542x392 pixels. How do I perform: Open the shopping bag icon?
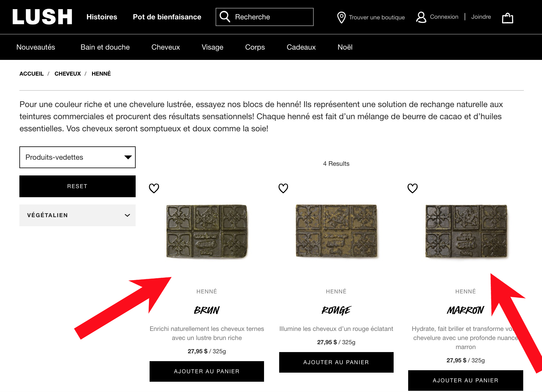(x=507, y=18)
